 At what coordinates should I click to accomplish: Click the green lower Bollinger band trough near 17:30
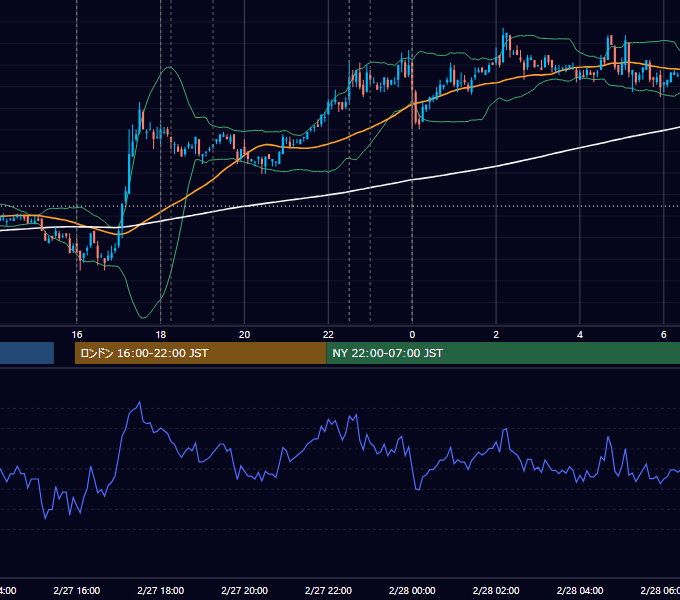tap(143, 317)
